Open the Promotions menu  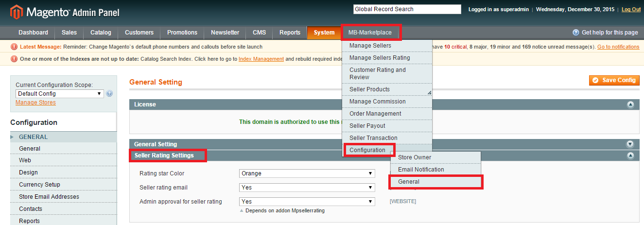(182, 33)
